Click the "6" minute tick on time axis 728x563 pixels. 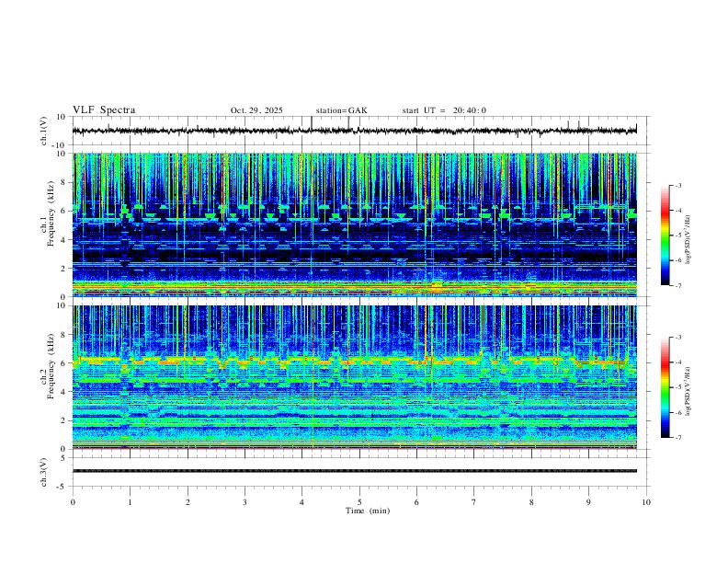tap(416, 502)
